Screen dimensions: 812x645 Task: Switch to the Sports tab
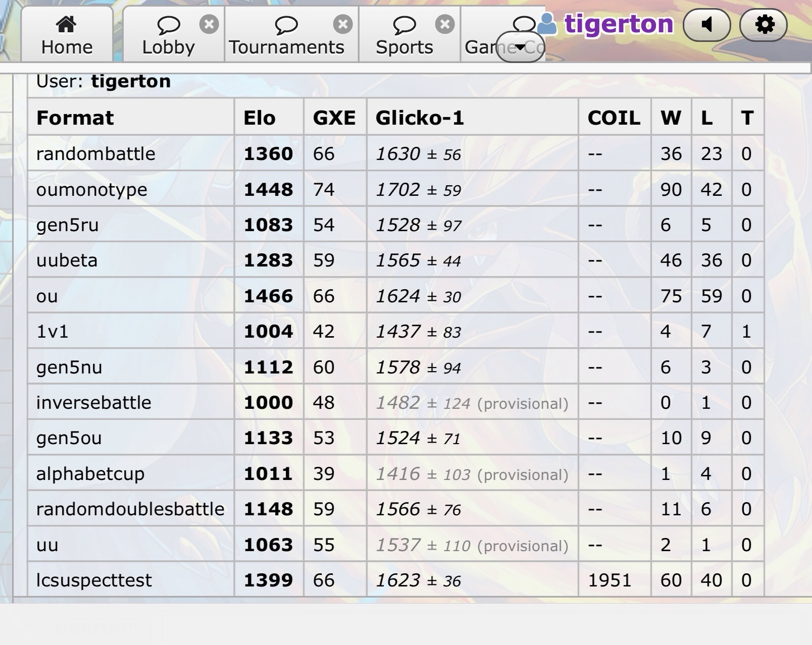tap(404, 47)
